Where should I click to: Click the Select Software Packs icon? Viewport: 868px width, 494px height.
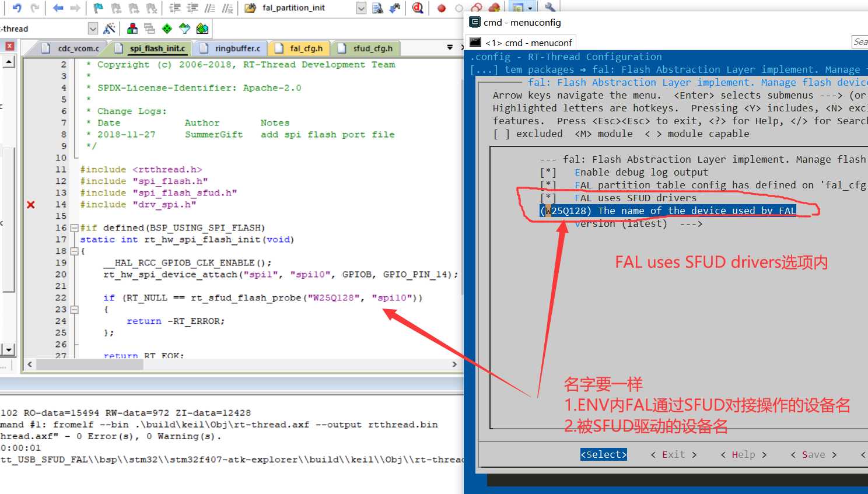click(x=184, y=28)
